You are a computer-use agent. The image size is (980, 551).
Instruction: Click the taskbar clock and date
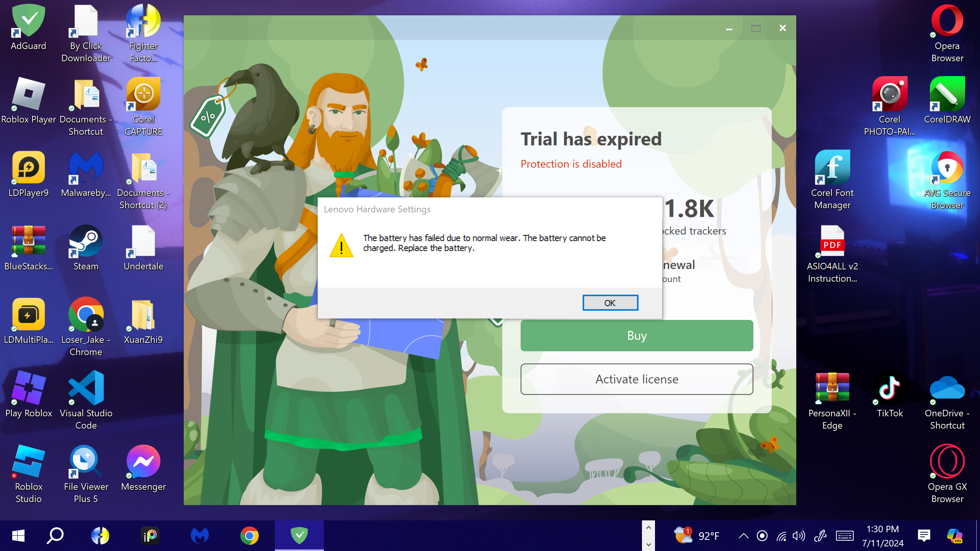point(882,536)
